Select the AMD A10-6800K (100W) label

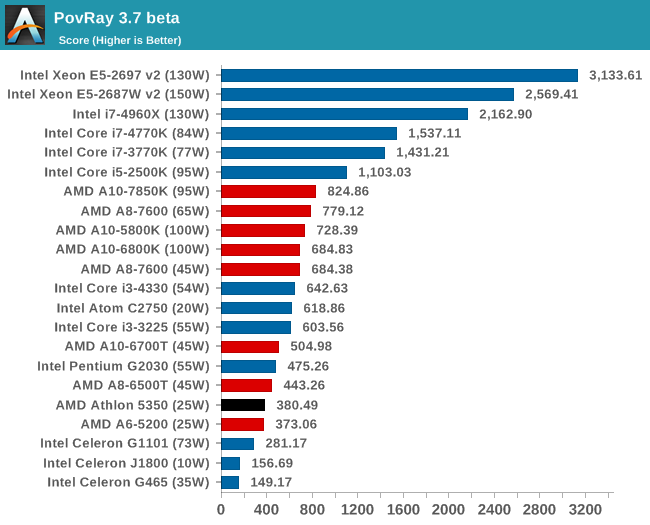[x=133, y=249]
